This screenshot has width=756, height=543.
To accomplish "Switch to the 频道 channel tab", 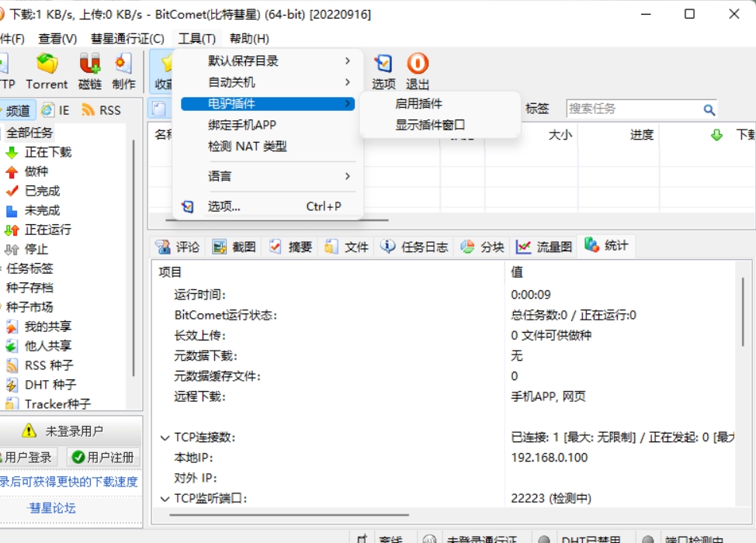I will [18, 110].
